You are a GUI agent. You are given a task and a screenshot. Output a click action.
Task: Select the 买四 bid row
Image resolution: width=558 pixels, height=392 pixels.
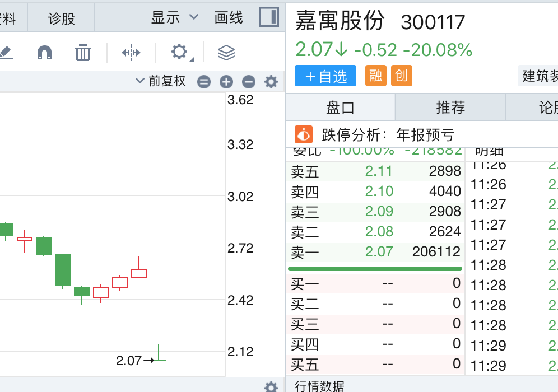pyautogui.click(x=375, y=344)
